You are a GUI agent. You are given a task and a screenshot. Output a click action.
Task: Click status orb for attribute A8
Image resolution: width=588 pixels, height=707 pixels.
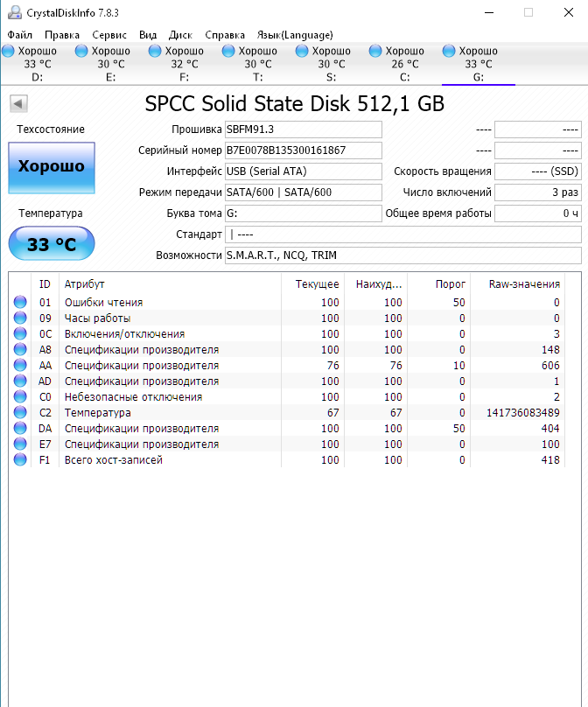(x=20, y=349)
